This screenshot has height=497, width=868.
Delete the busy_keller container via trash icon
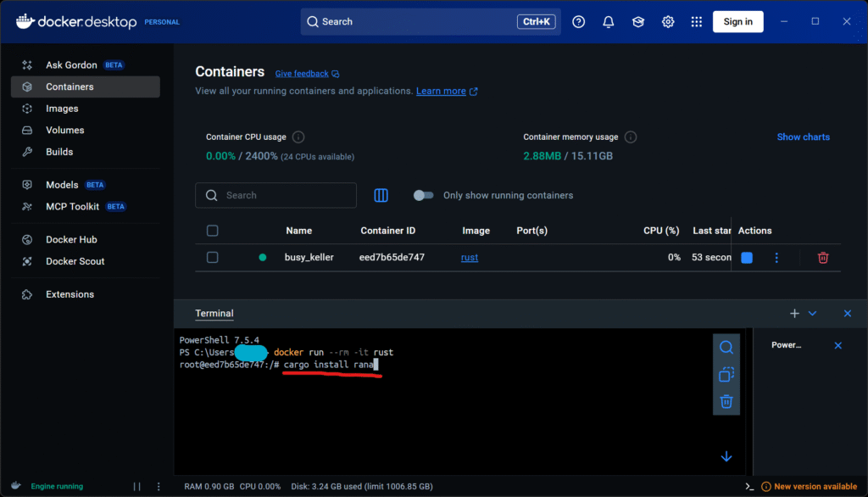click(822, 258)
